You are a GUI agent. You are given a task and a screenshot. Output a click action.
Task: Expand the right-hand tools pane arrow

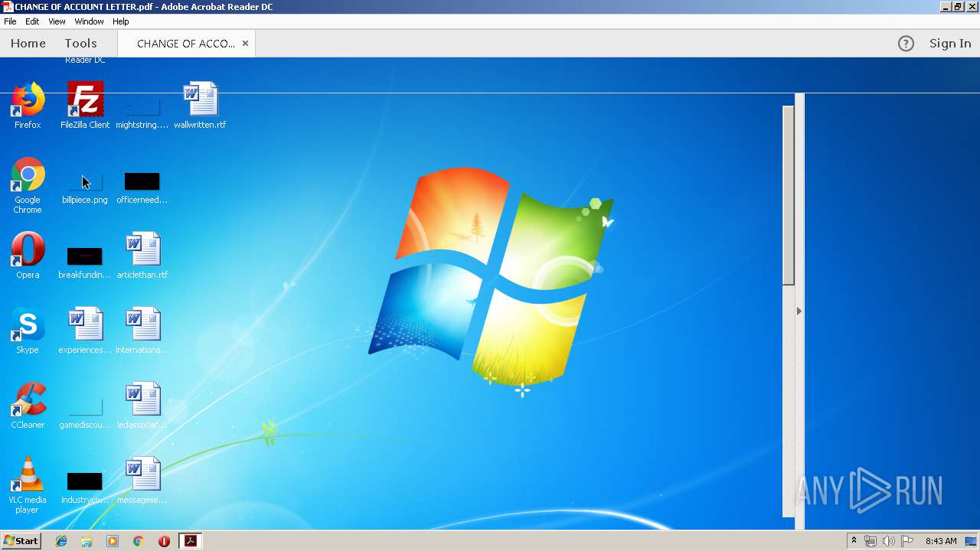pos(799,311)
